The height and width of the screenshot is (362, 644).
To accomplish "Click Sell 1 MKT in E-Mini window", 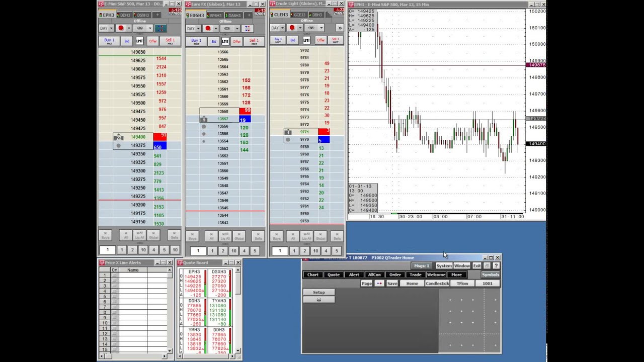I will click(x=170, y=41).
